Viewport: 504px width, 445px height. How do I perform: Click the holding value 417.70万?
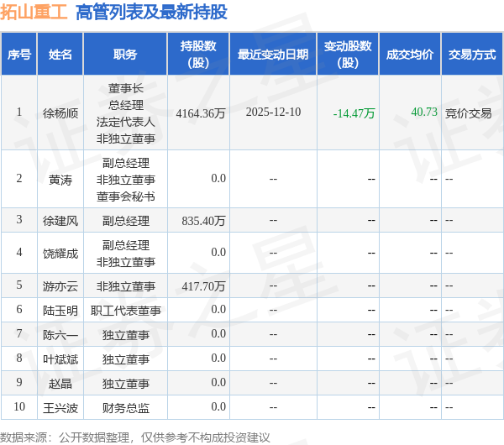tap(203, 286)
